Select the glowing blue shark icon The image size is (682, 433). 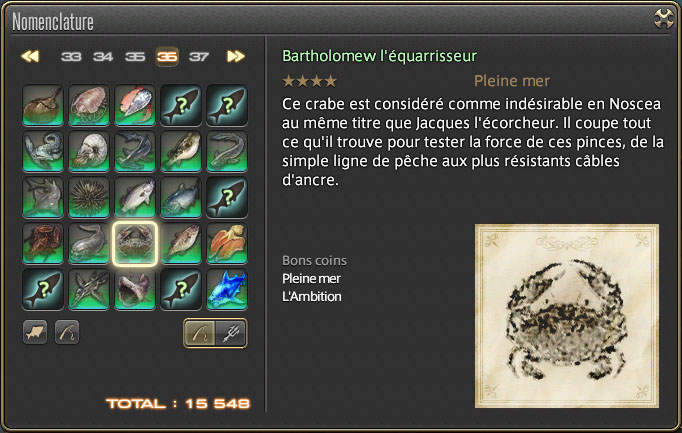click(x=227, y=290)
